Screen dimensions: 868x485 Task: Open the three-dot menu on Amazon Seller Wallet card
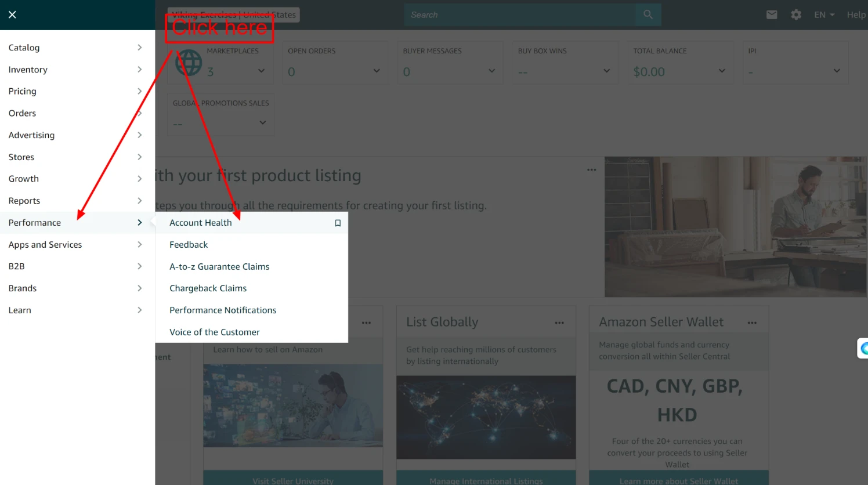pos(752,323)
